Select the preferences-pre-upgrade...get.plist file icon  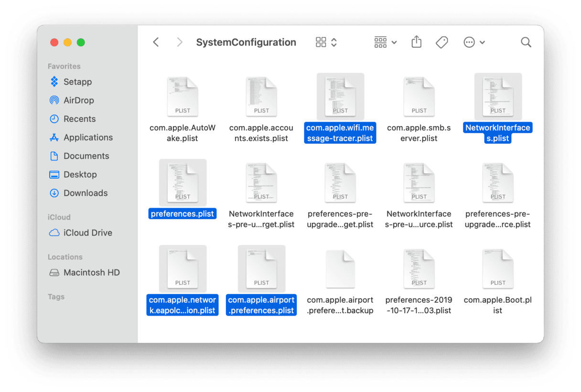point(340,182)
